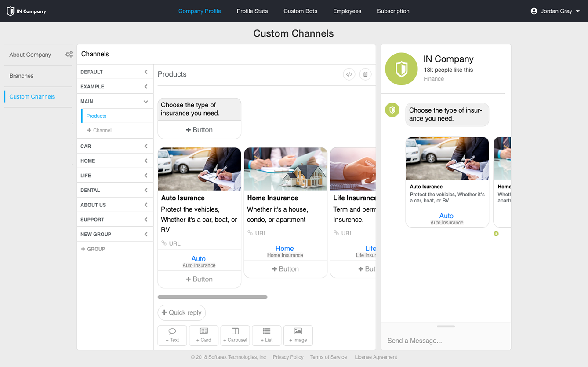This screenshot has height=367, width=588.
Task: Add Button on the Auto Isurance card
Action: [x=200, y=279]
